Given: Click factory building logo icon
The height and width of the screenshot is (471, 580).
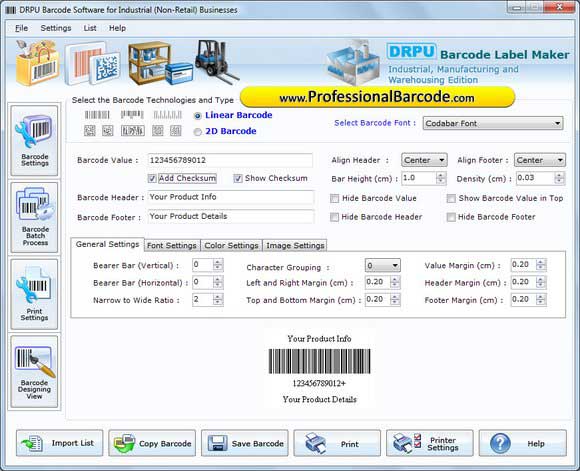Looking at the screenshot, I should click(x=353, y=63).
